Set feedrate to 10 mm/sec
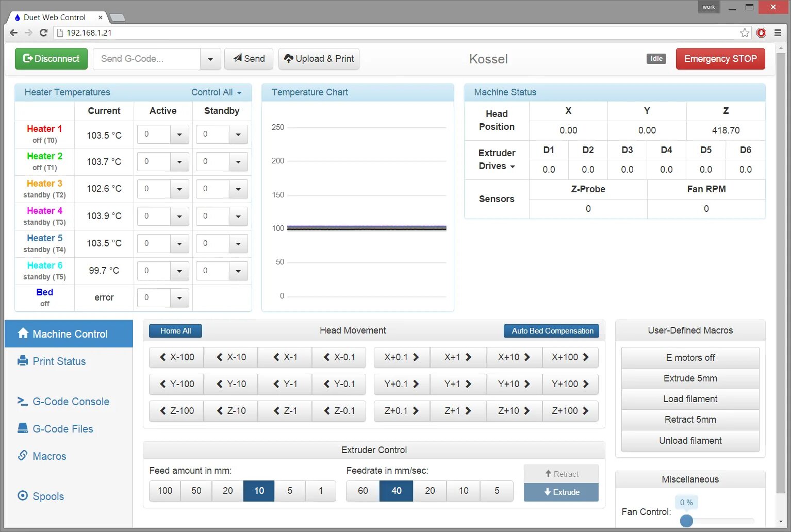Screen dimensions: 791x532 [x=464, y=491]
